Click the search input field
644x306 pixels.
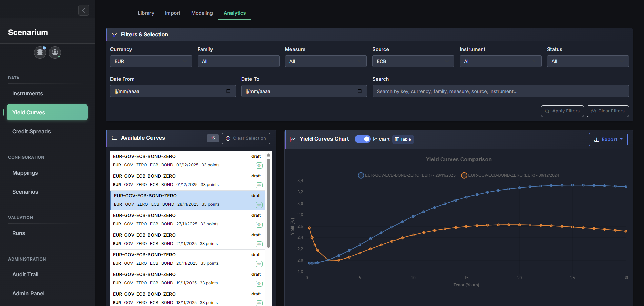(x=500, y=91)
